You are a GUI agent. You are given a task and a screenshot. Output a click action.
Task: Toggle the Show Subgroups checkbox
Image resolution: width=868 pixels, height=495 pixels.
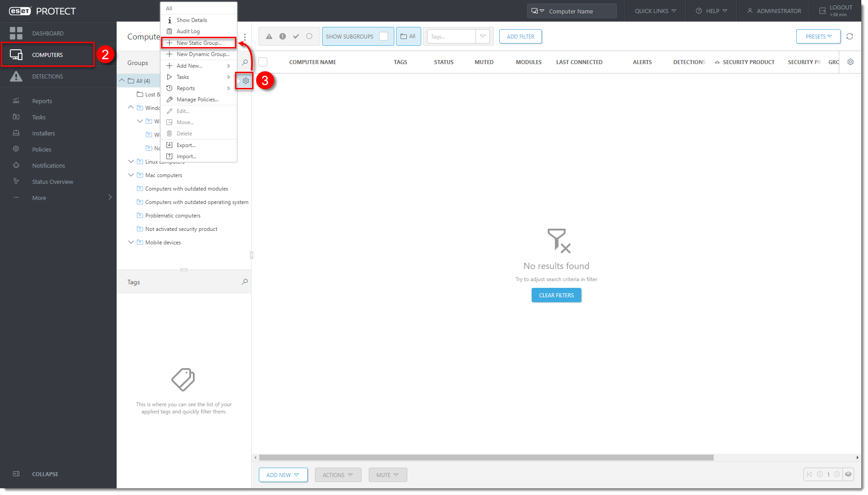[x=384, y=36]
